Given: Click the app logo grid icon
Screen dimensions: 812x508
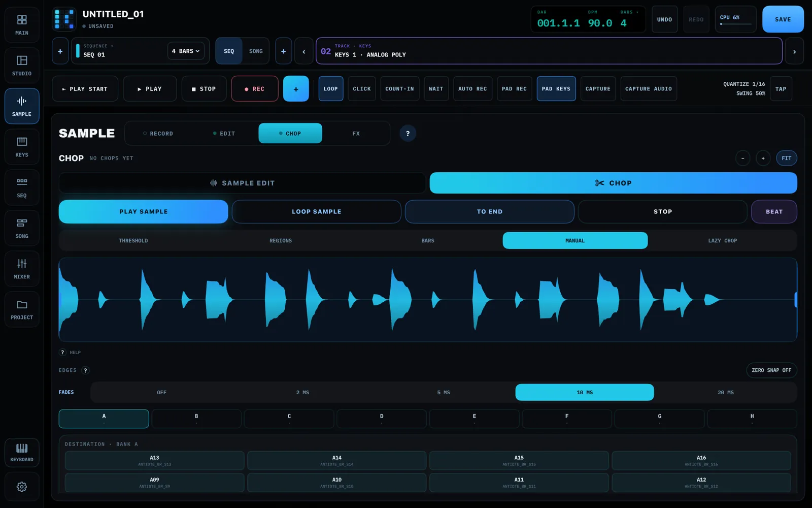Looking at the screenshot, I should pyautogui.click(x=64, y=19).
